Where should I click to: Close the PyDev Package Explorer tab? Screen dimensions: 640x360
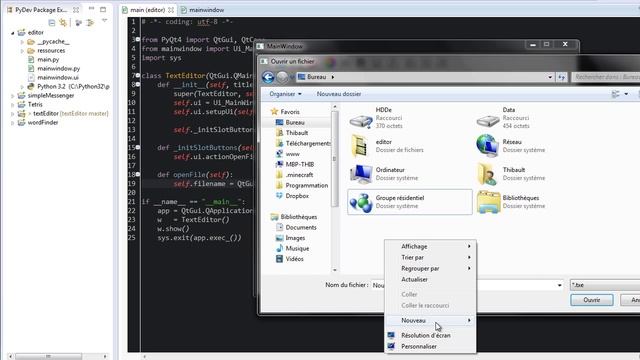[x=76, y=9]
